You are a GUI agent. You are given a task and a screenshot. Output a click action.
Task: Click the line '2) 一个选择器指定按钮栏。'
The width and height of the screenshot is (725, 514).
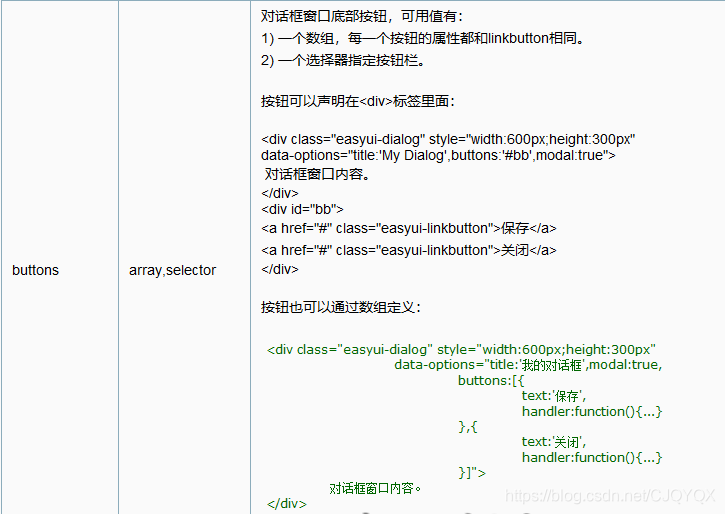click(x=343, y=60)
